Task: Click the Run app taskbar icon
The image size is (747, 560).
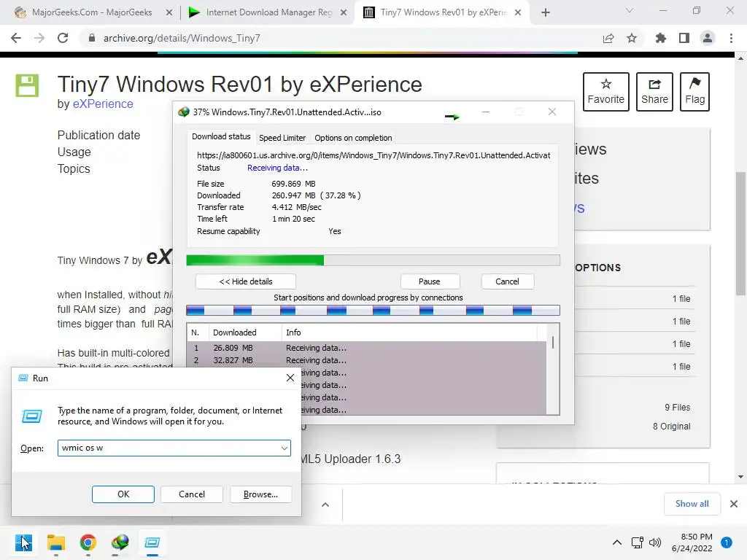Action: 152,542
